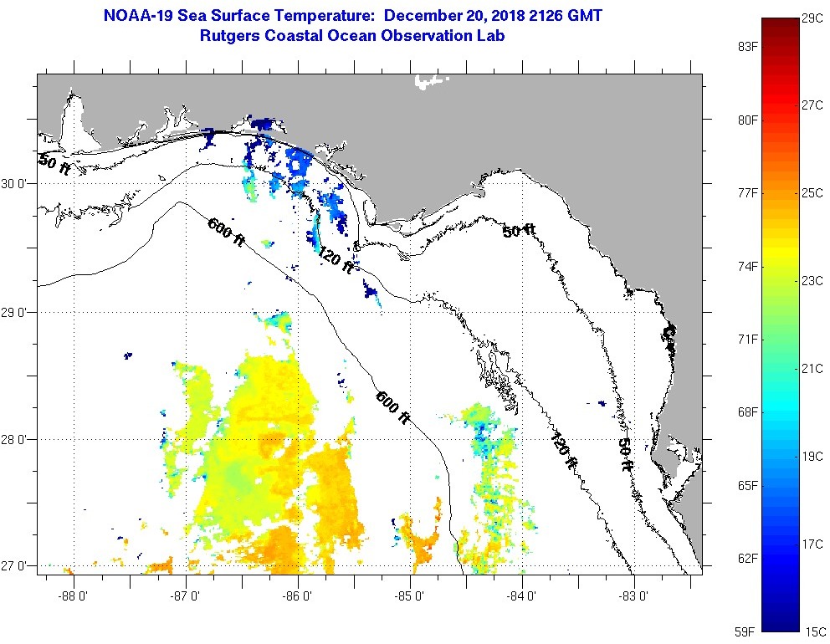This screenshot has height=644, width=830.
Task: Click the NOAA-19 Sea Surface Temperature title
Action: click(x=352, y=15)
